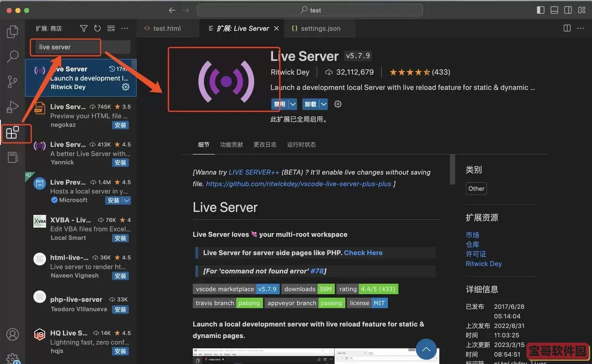Open the Explorer view in activity bar
Image resolution: width=592 pixels, height=364 pixels.
[13, 31]
